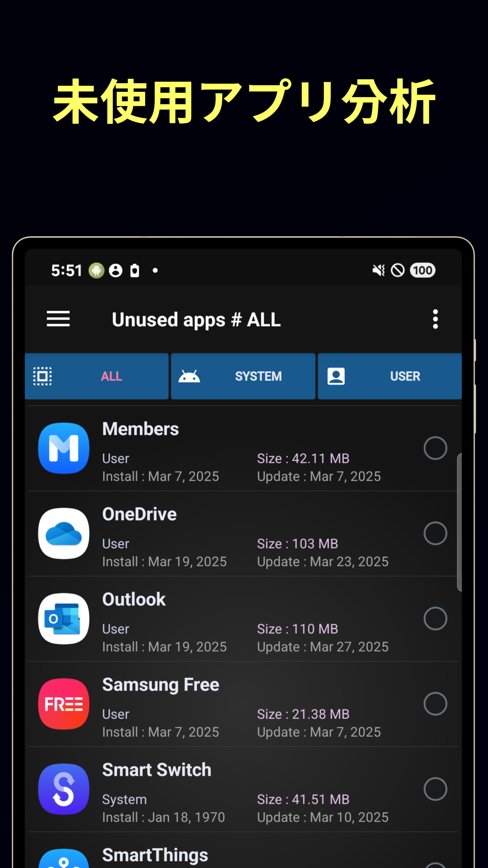Switch to the SYSTEM tab
Viewport: 488px width, 868px height.
[x=243, y=376]
